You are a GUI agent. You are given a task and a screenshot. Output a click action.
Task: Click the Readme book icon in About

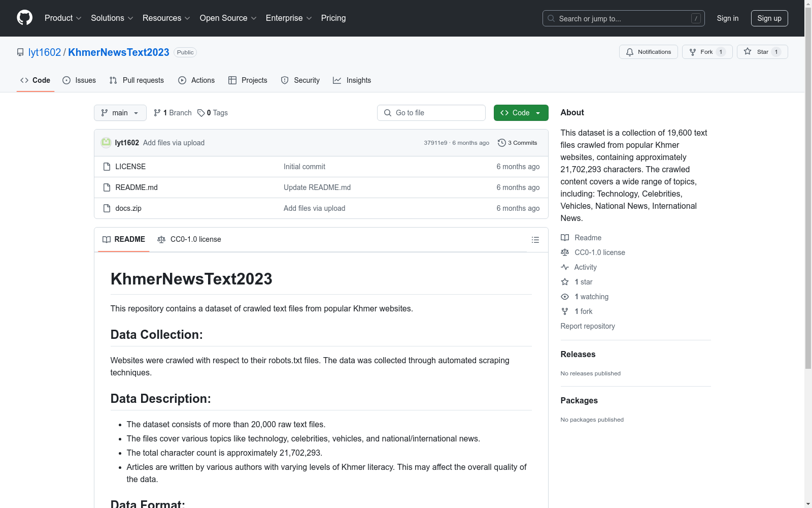click(565, 238)
